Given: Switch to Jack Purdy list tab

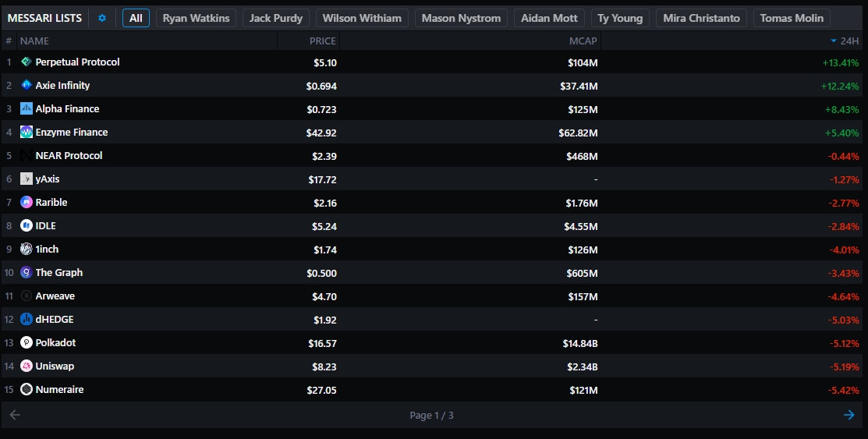Looking at the screenshot, I should [x=275, y=18].
